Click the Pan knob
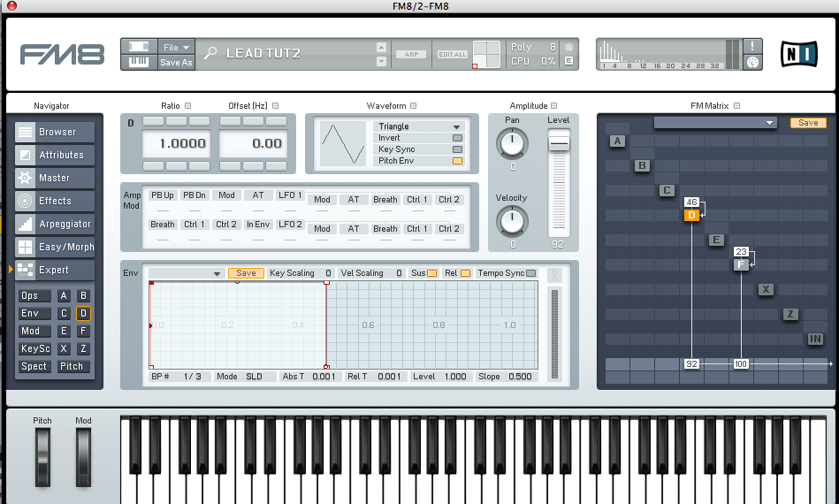 [512, 143]
